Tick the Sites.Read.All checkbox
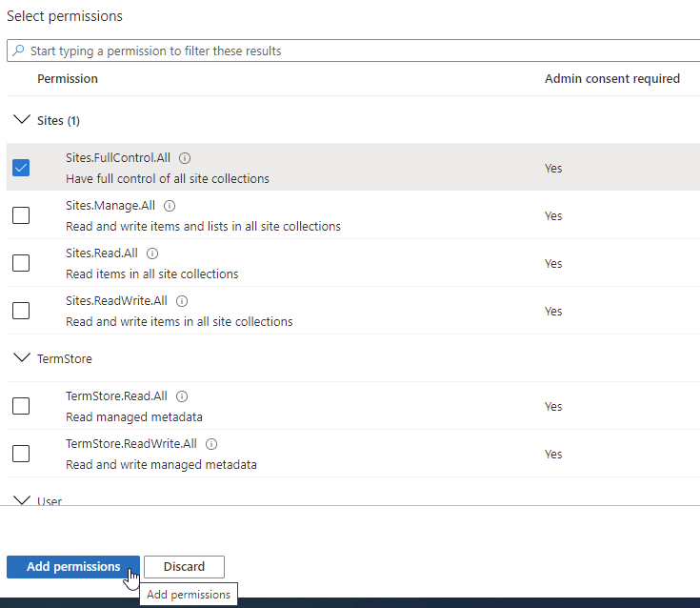This screenshot has height=608, width=700. pos(21,263)
